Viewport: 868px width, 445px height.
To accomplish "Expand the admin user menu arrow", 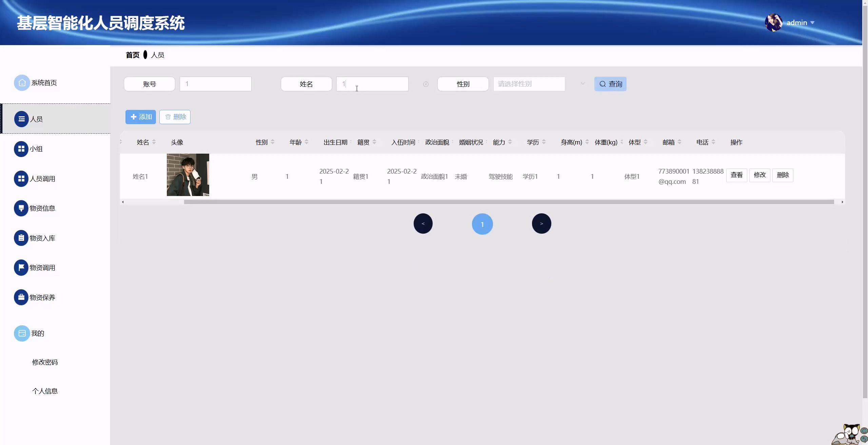I will coord(812,23).
